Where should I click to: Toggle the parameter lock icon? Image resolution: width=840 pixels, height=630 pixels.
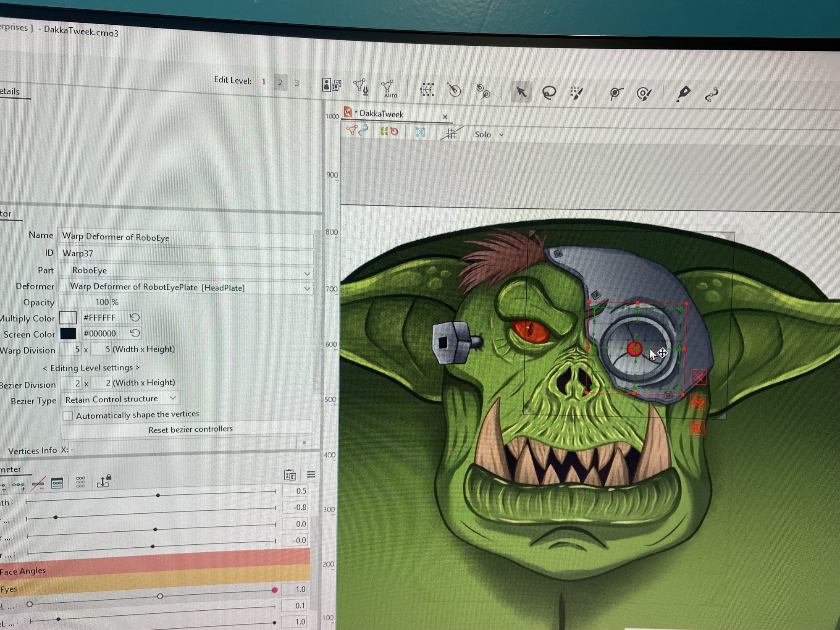(x=103, y=481)
